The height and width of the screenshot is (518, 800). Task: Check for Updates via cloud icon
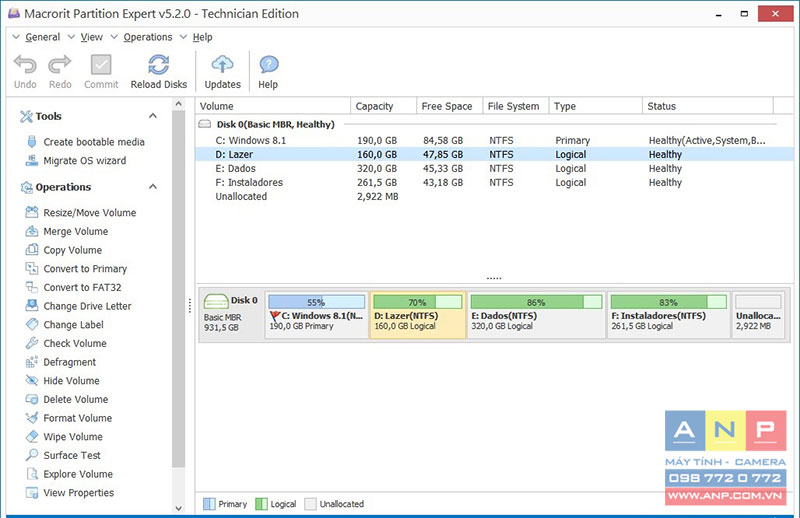pos(222,64)
